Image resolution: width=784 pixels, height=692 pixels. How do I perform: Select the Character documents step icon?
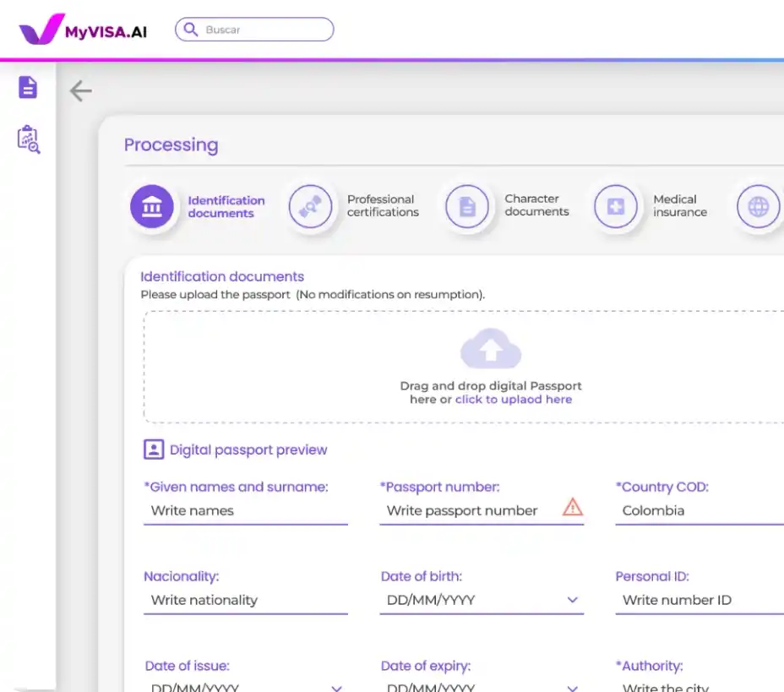(x=467, y=207)
